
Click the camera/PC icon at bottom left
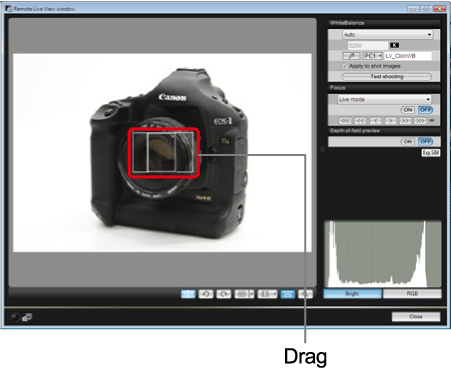click(27, 317)
